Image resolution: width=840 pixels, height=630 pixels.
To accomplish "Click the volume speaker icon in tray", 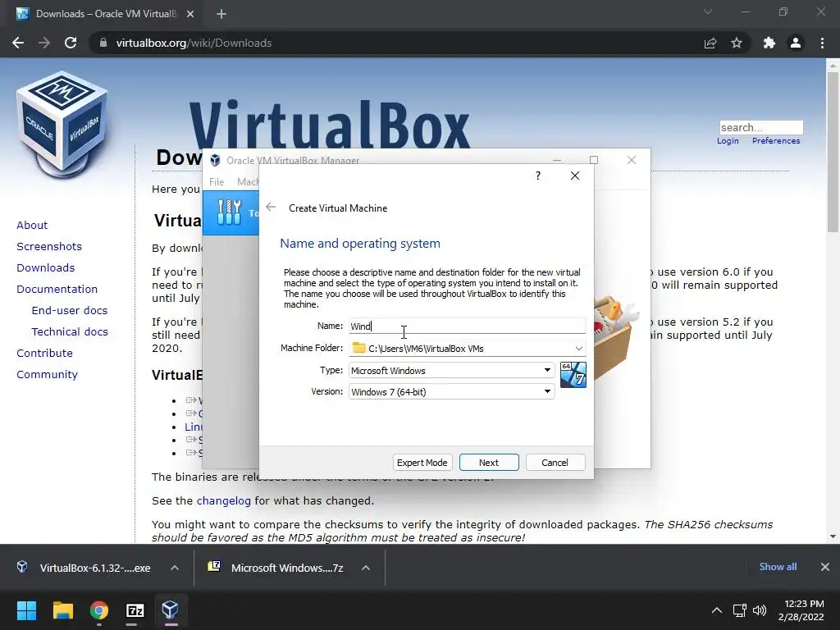I will click(x=760, y=610).
